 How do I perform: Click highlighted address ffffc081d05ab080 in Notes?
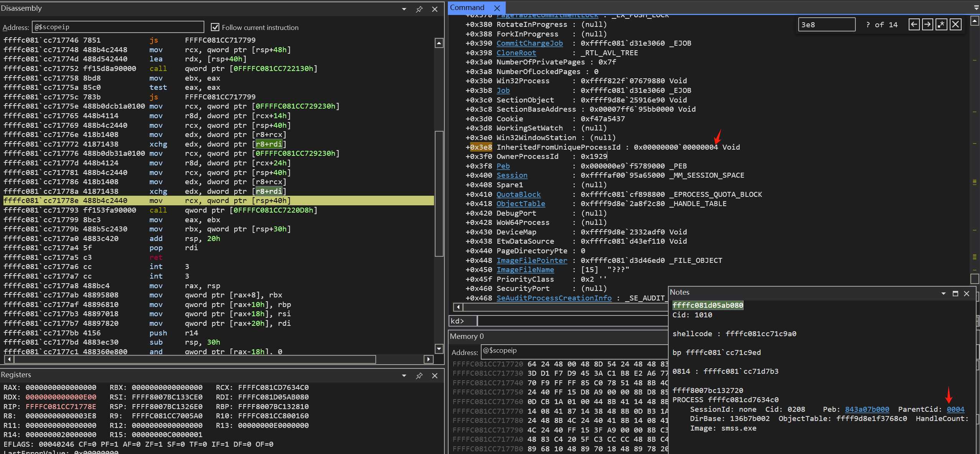(708, 305)
